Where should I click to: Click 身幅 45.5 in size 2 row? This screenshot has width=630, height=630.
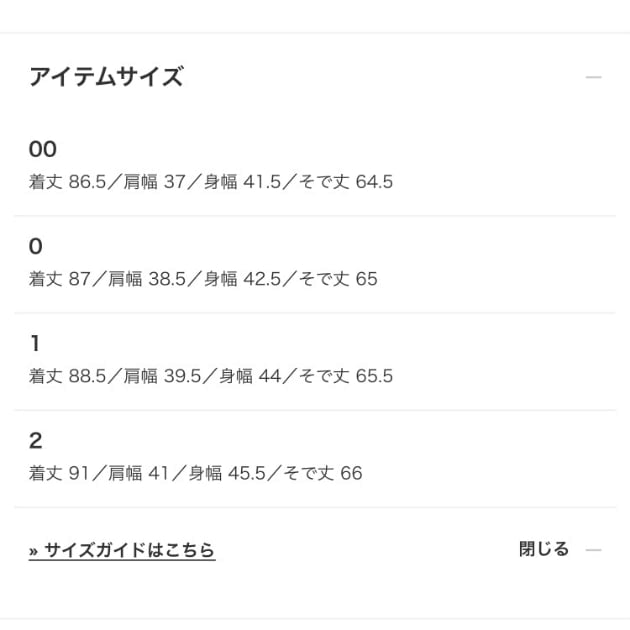[x=227, y=473]
